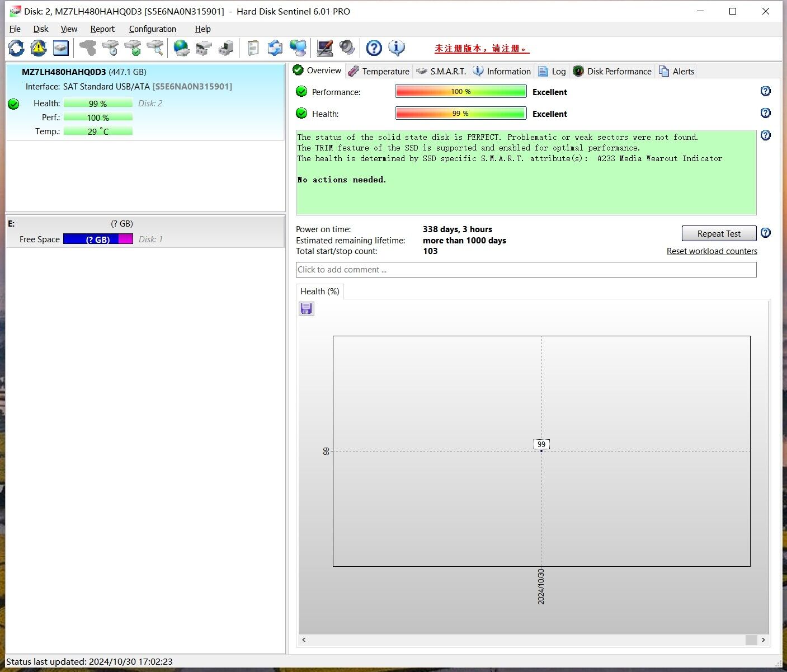Click the Performance 100 % gradient bar
787x672 pixels.
[460, 91]
